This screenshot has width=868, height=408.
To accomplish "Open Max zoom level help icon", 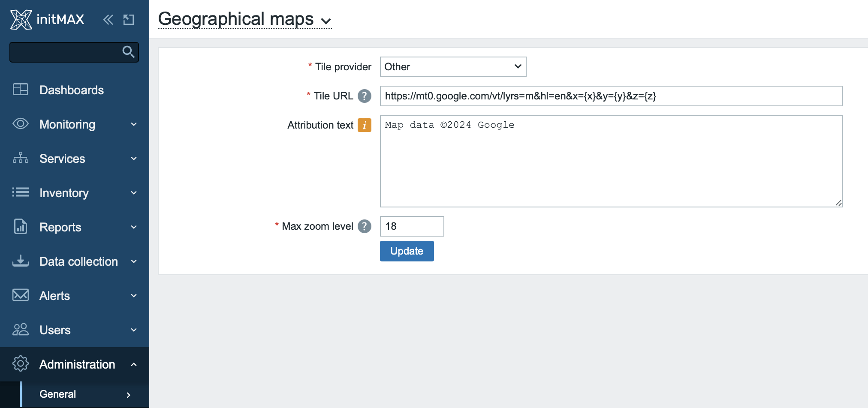I will click(x=365, y=226).
